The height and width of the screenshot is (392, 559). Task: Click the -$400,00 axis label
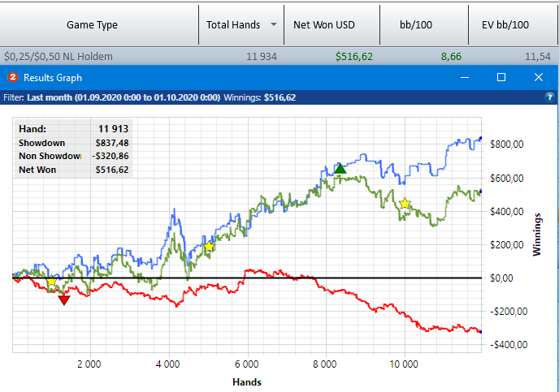click(x=509, y=345)
